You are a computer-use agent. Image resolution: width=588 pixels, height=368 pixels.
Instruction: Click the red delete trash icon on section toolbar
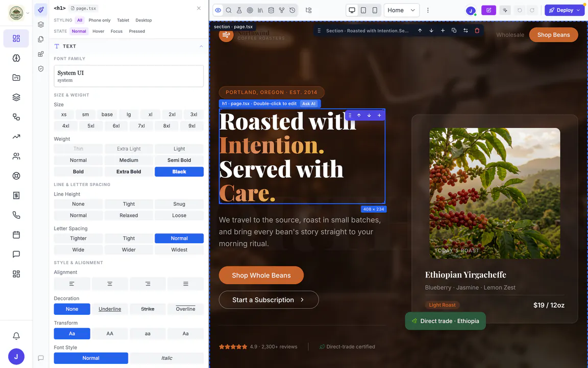tap(477, 31)
